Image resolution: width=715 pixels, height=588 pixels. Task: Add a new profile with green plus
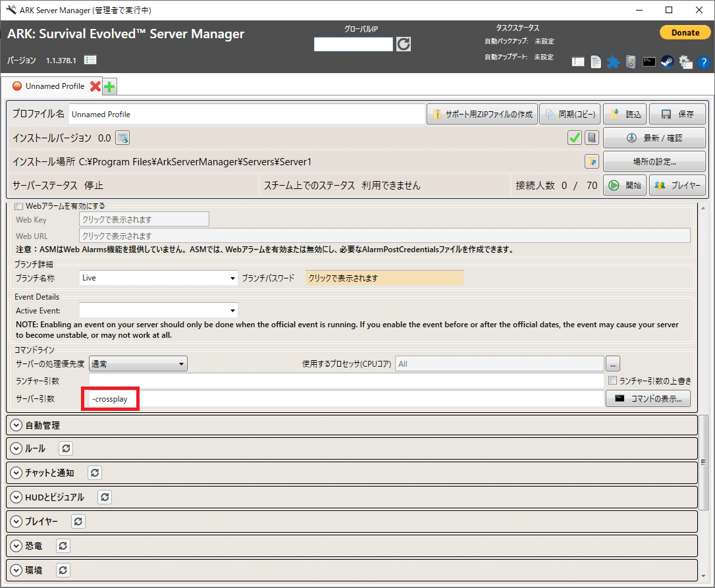tap(109, 86)
